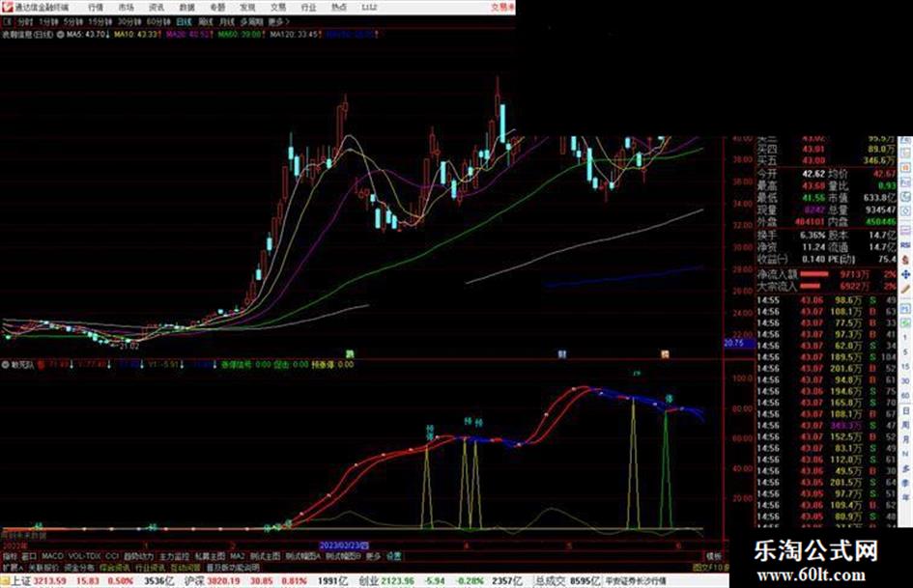
Task: Click the blue four-arrow move icon in sidebar
Action: (905, 274)
